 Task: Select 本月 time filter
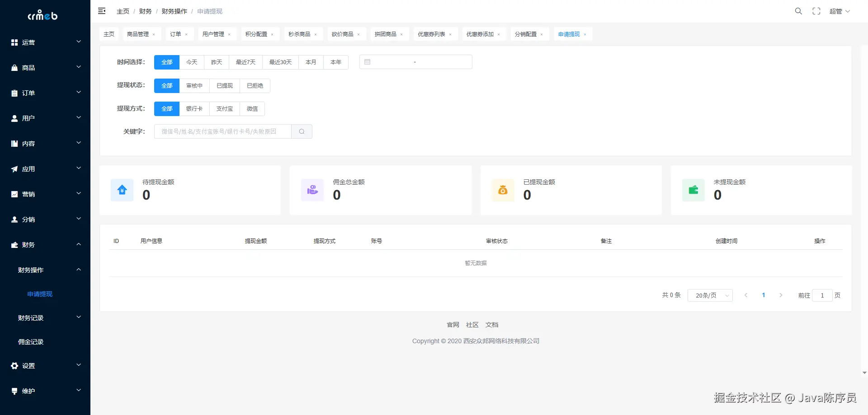click(x=311, y=62)
